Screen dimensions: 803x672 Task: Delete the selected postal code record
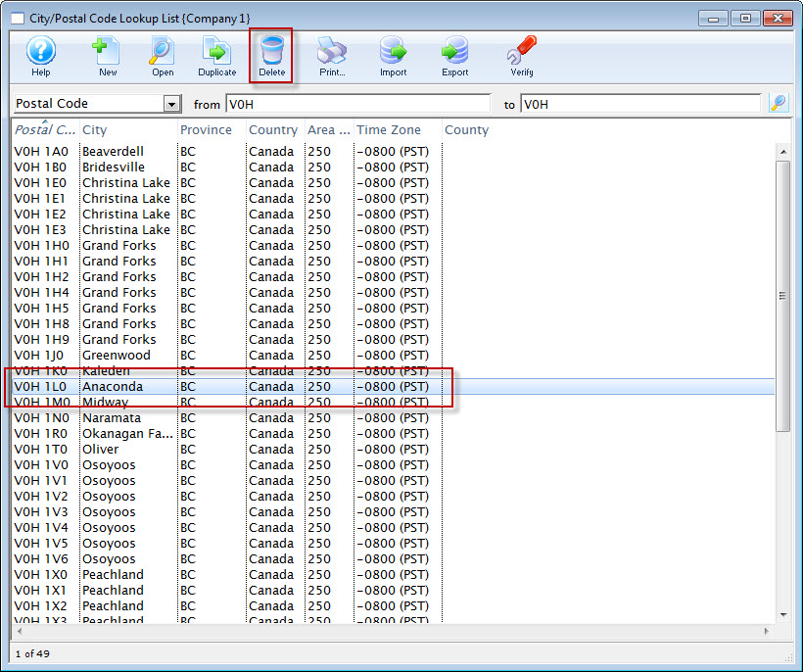pyautogui.click(x=271, y=56)
